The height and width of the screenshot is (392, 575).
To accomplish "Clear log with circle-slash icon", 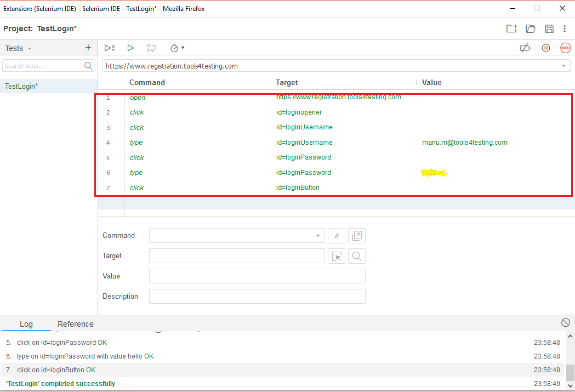I will coord(566,322).
